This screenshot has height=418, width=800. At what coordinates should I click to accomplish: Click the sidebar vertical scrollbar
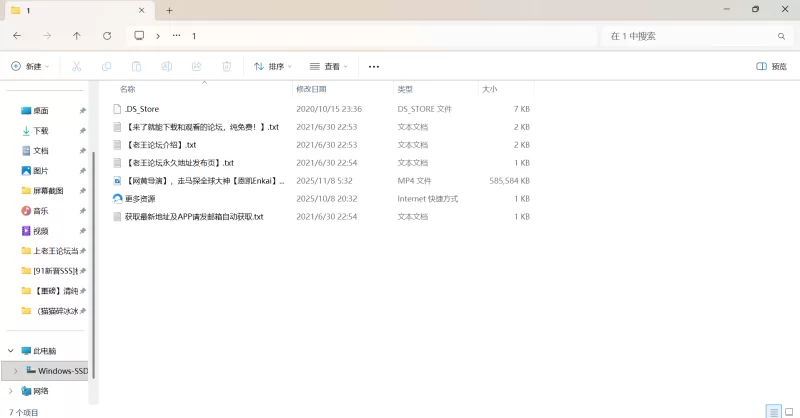[93, 265]
